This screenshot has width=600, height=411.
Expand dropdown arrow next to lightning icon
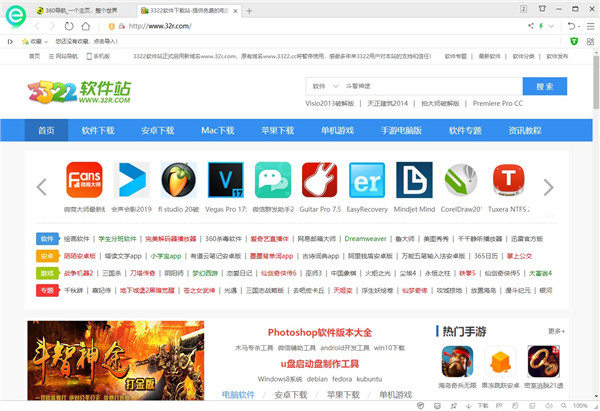point(551,26)
